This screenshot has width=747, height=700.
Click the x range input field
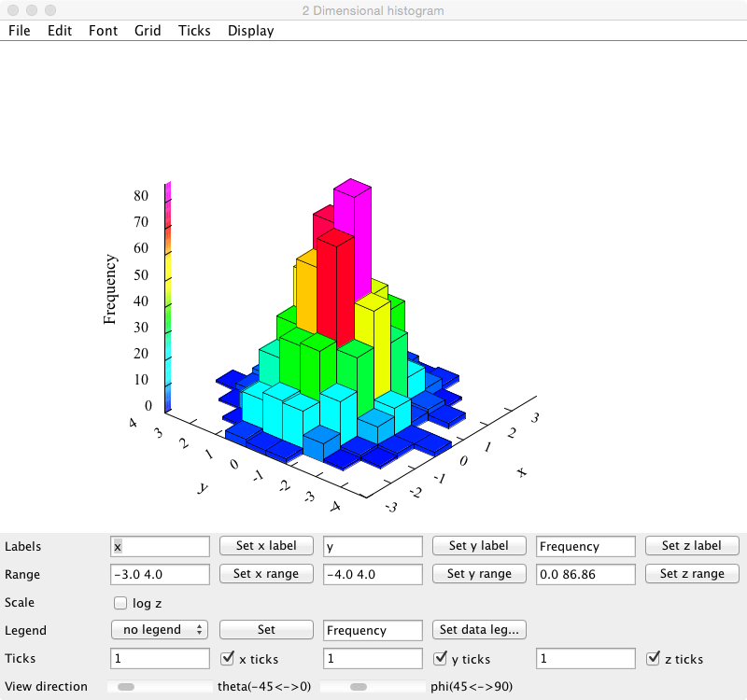click(x=160, y=574)
